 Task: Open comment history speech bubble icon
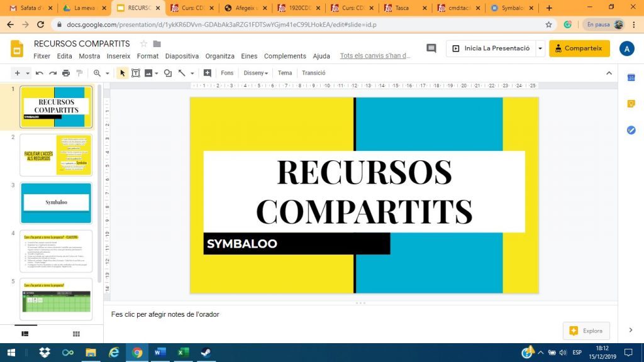click(431, 48)
